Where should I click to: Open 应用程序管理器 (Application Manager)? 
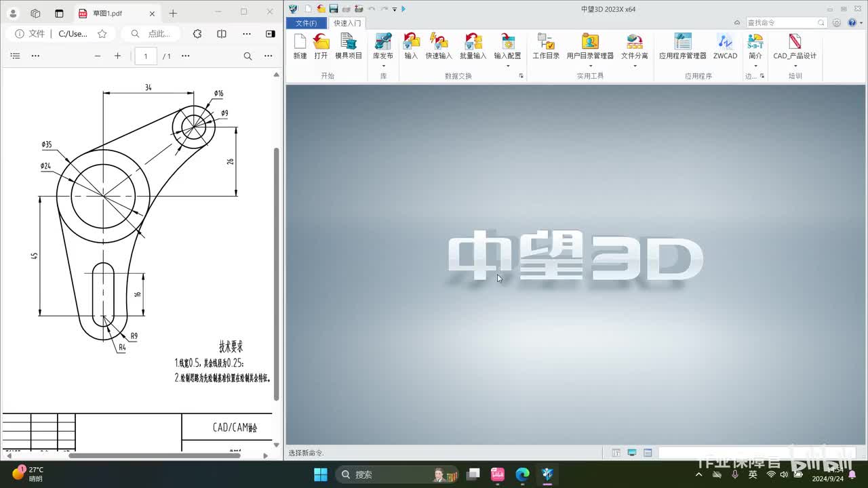(683, 46)
